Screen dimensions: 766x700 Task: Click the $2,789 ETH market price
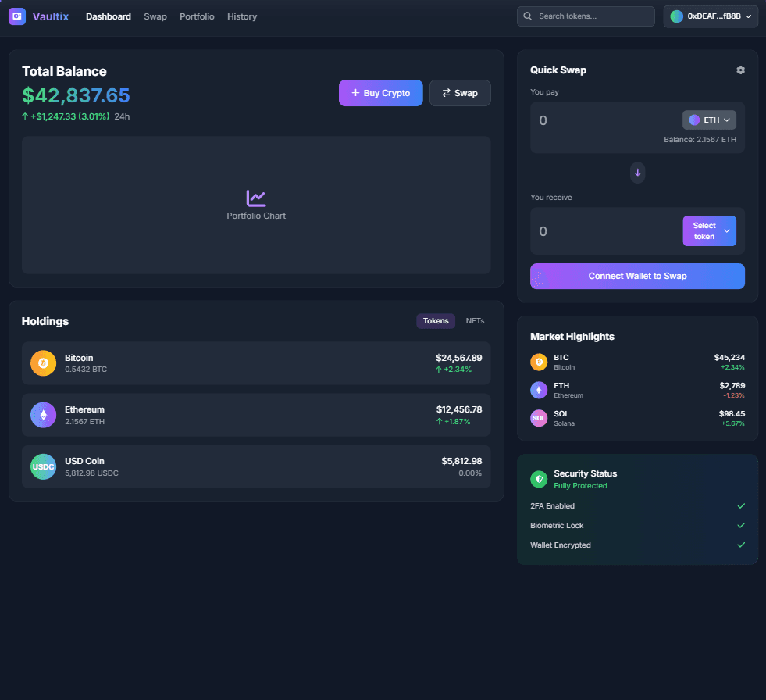click(732, 386)
